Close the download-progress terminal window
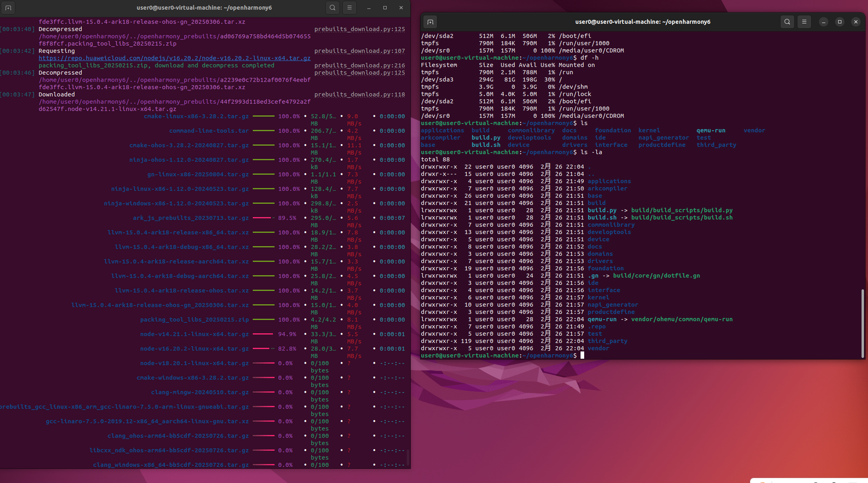The height and width of the screenshot is (483, 868). click(401, 8)
